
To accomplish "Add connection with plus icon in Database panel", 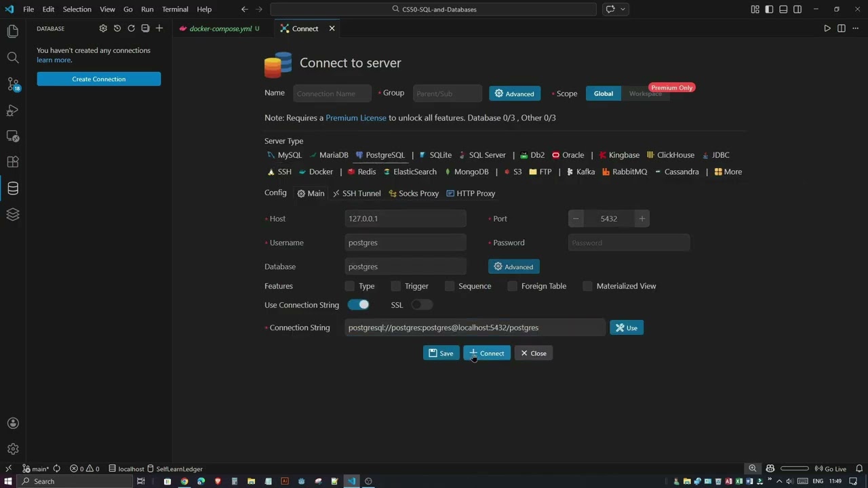I will pyautogui.click(x=159, y=28).
